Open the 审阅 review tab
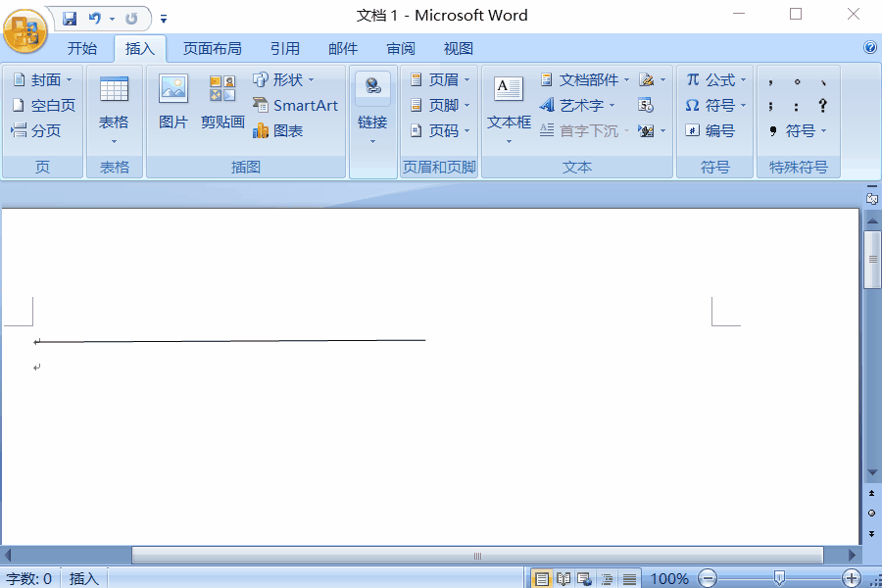 (401, 48)
